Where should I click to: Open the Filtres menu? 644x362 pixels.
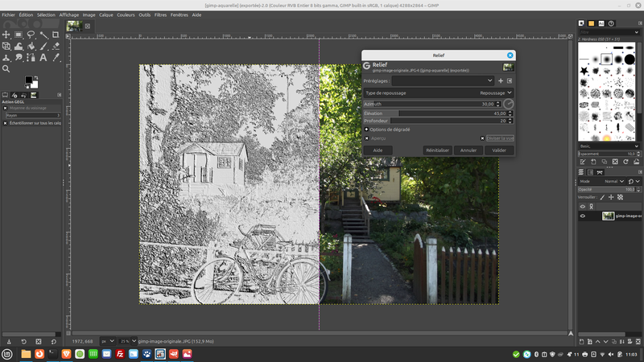(160, 14)
